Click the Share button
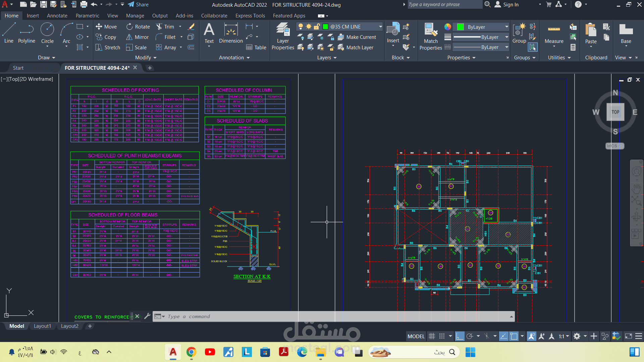The image size is (644, 362). tap(138, 5)
